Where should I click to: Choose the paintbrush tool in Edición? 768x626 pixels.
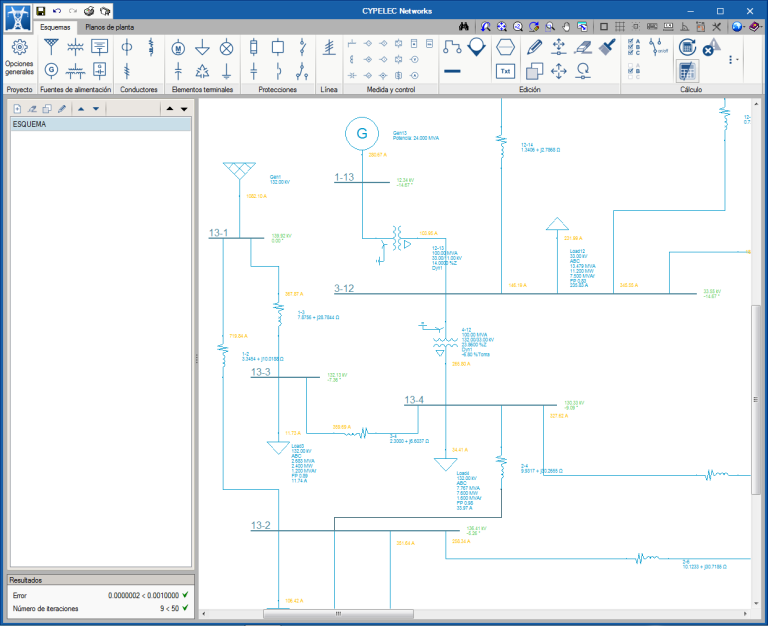[x=607, y=47]
